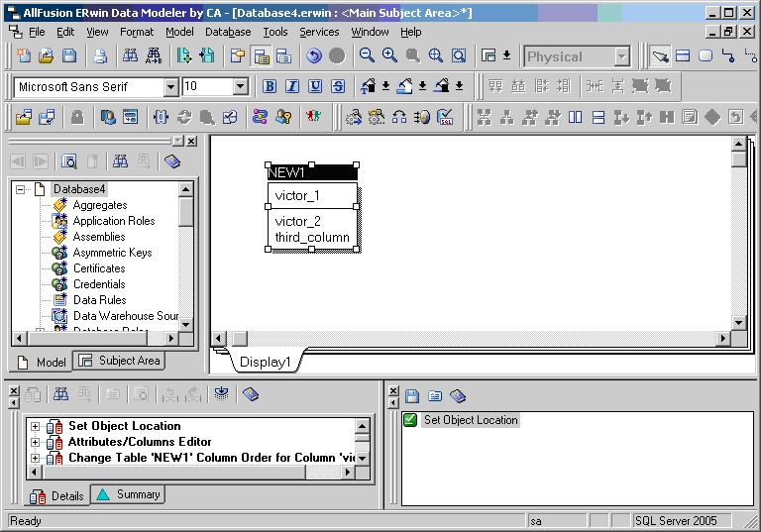Click the NEW1 table header

(312, 172)
